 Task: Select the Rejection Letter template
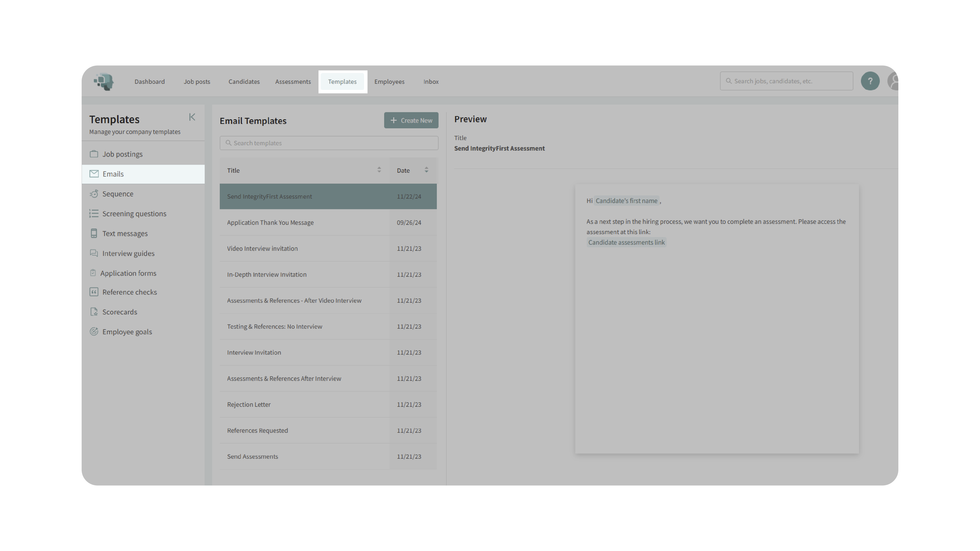[x=249, y=405]
